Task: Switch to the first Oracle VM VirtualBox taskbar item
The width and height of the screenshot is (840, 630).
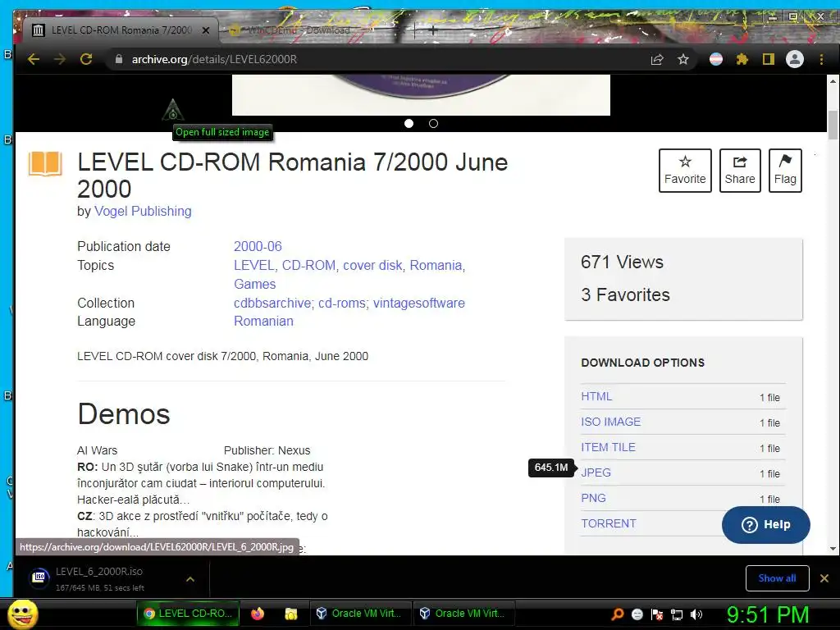Action: (359, 614)
